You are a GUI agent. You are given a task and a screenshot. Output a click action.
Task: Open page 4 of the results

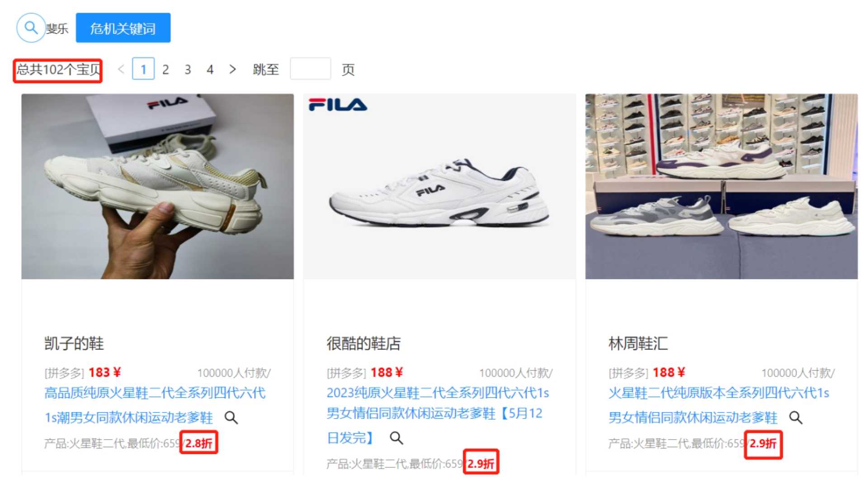click(210, 69)
